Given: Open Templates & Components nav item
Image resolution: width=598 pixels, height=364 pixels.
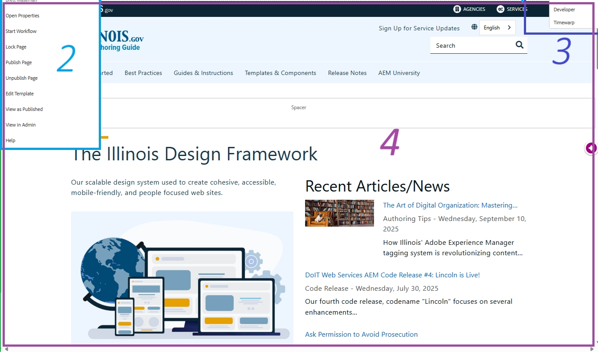Looking at the screenshot, I should (280, 73).
